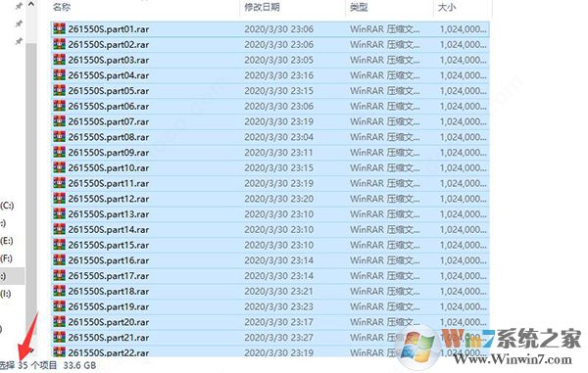Screen dimensions: 588x373
Task: Click WinRAR icon of 261550S.part01.rar
Action: [59, 28]
